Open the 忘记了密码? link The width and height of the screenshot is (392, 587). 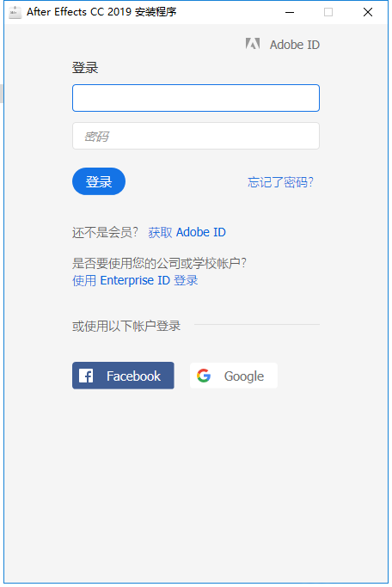[x=280, y=182]
